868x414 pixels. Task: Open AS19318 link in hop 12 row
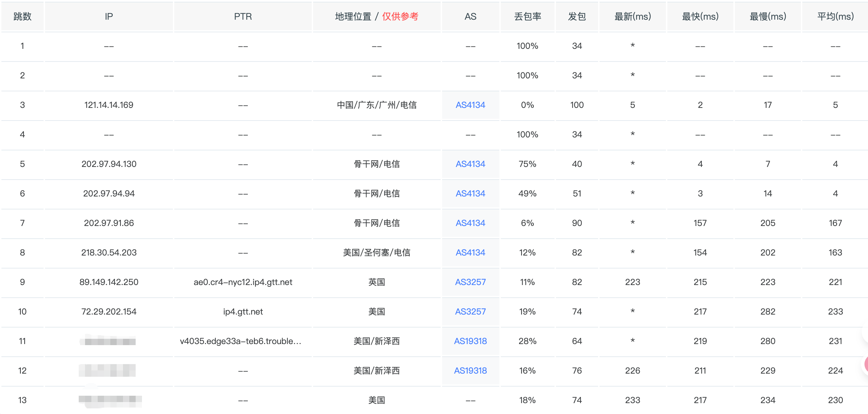[x=470, y=371]
